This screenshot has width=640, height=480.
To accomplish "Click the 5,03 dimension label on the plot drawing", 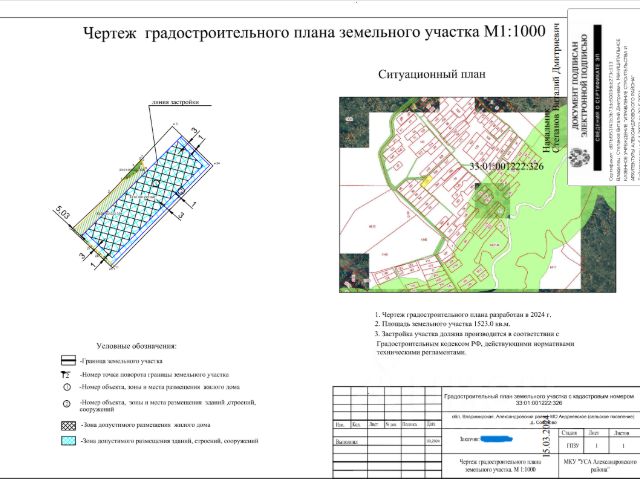I will pos(63,212).
